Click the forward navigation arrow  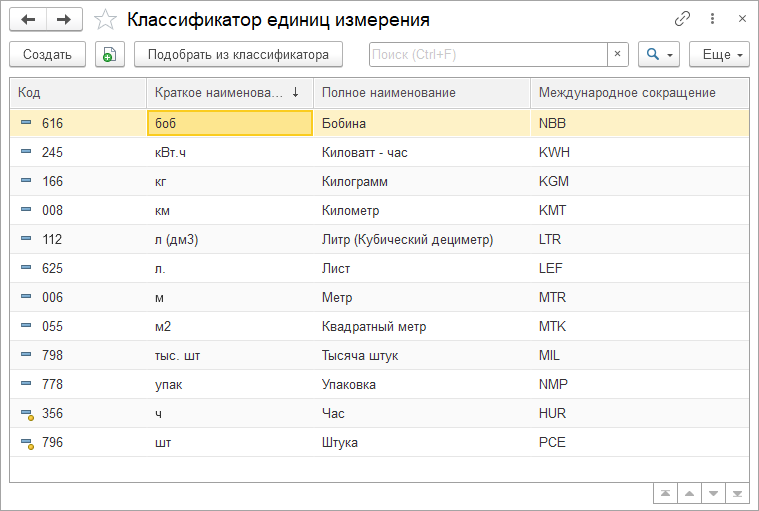(64, 19)
